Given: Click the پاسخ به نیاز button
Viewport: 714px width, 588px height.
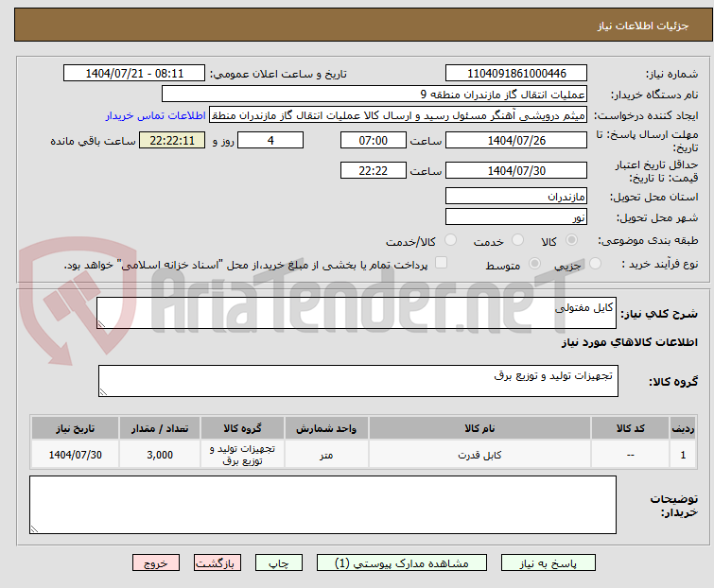Looking at the screenshot, I should (548, 563).
